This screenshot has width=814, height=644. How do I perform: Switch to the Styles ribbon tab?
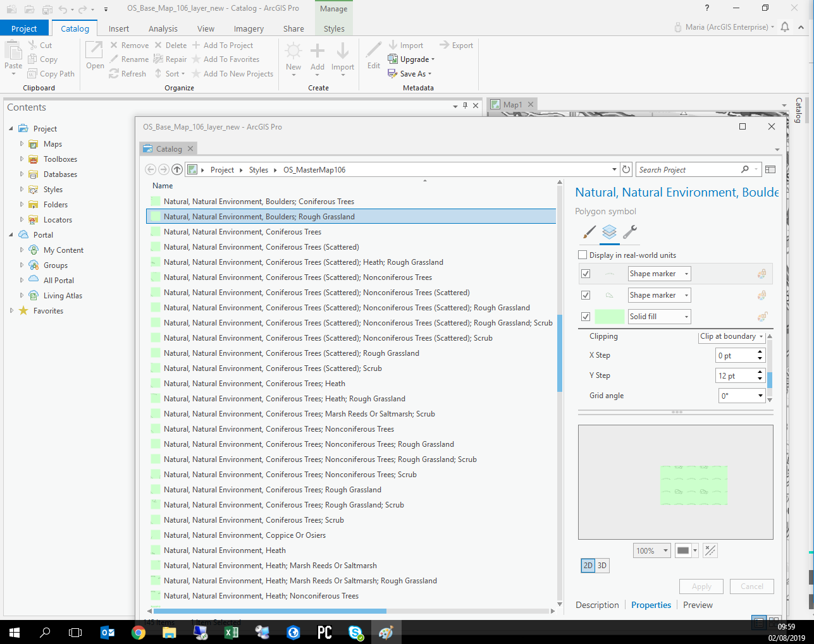[x=334, y=28]
